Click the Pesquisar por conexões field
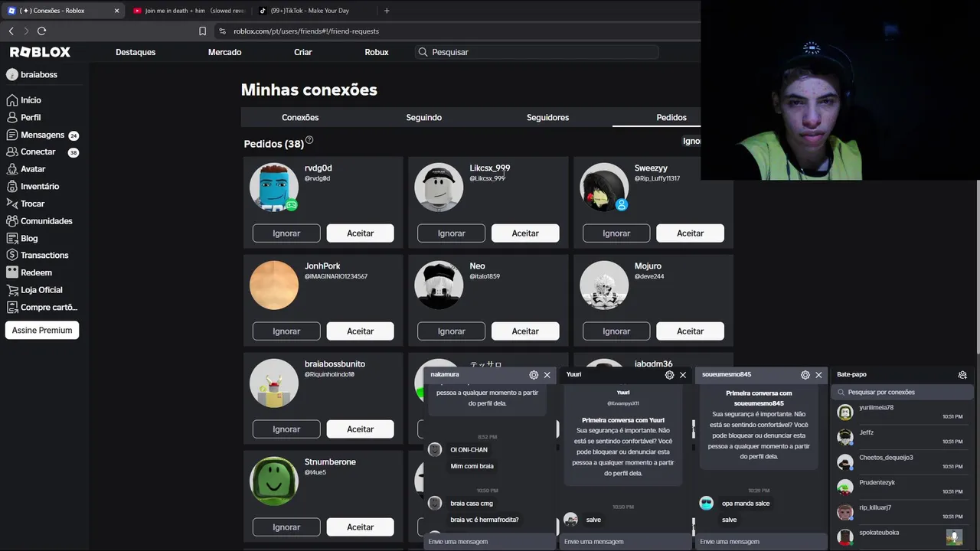Image resolution: width=980 pixels, height=551 pixels. point(903,392)
